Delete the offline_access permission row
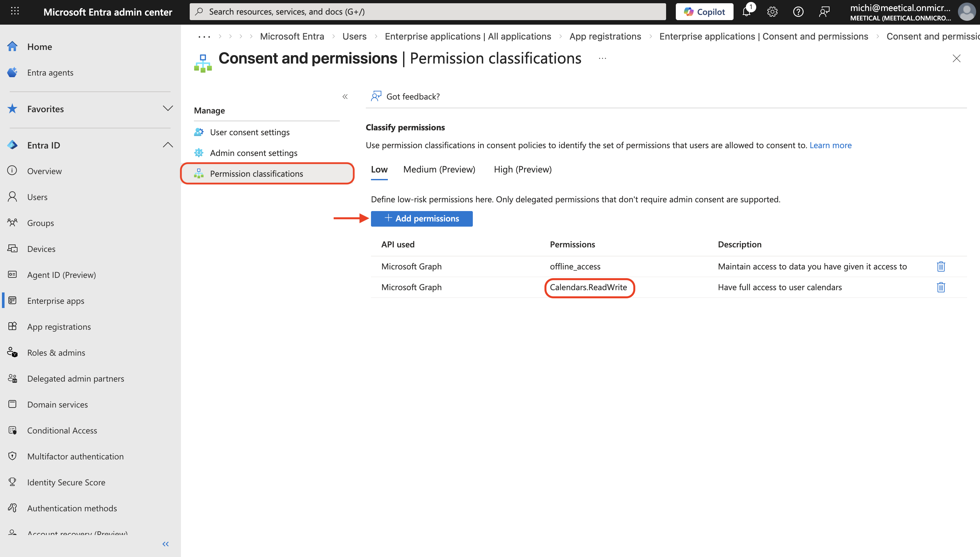This screenshot has width=980, height=557. point(941,266)
